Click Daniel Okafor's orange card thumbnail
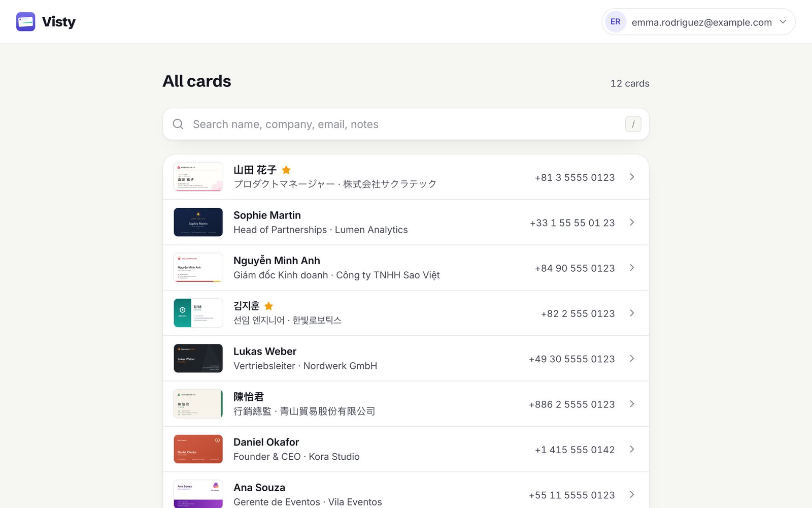 coord(198,449)
